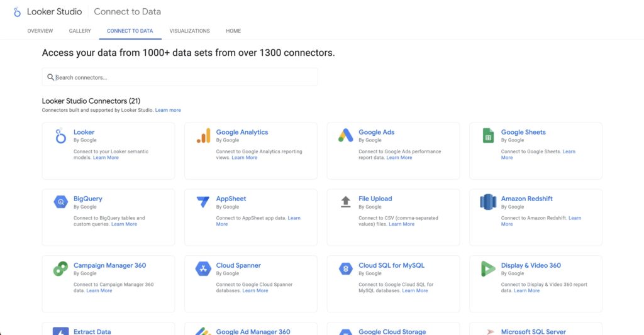
Task: Click the AppSheet arrow icon
Action: (x=203, y=202)
